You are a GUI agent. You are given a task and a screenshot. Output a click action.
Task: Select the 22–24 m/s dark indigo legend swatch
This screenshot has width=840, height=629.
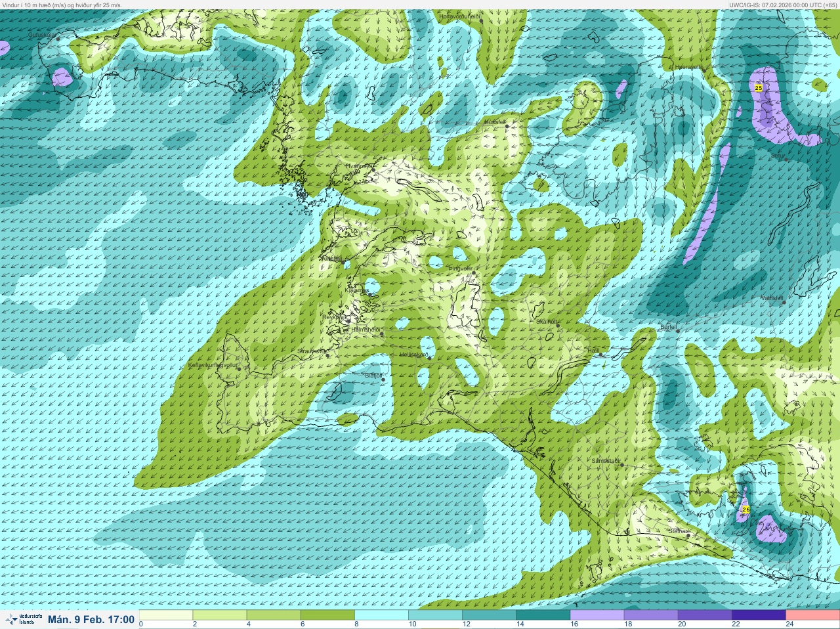tap(759, 615)
